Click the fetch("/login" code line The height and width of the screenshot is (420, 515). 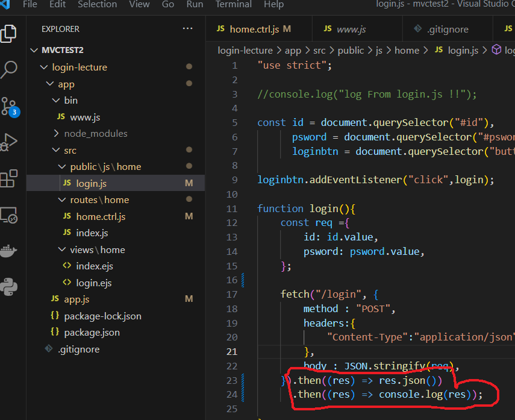(x=329, y=294)
